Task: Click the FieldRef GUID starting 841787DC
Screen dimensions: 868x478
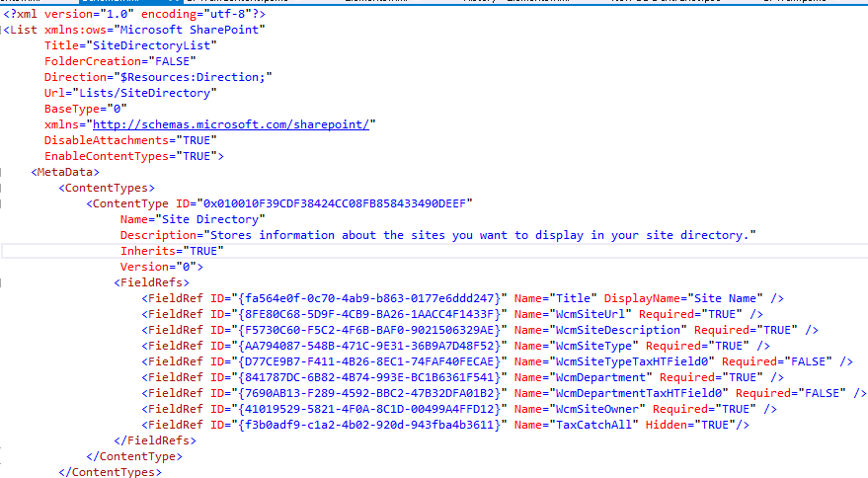Action: coord(369,377)
